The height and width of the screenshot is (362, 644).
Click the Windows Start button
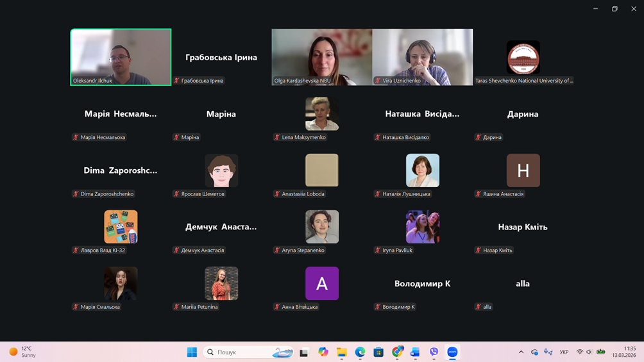pyautogui.click(x=192, y=352)
